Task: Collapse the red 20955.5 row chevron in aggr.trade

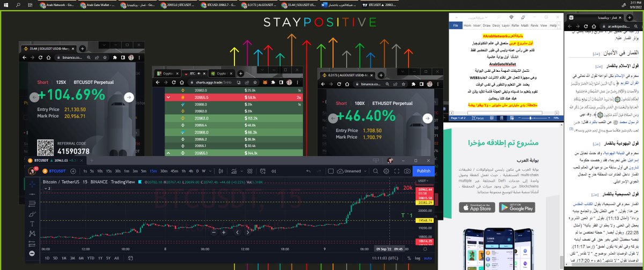Action: coord(168,97)
